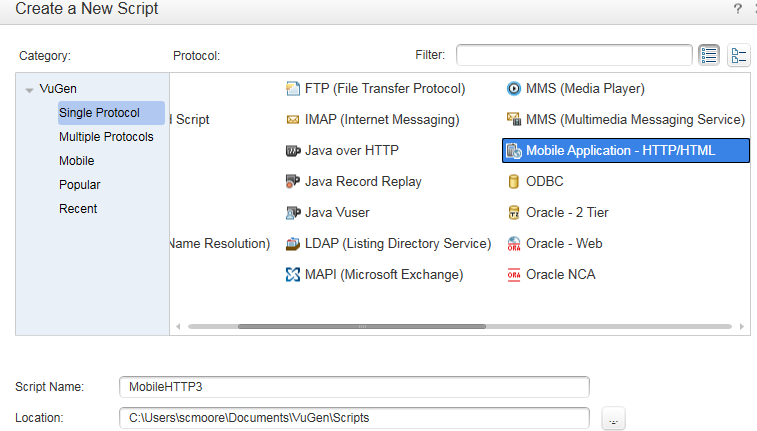Click the FTP protocol icon

tap(293, 89)
